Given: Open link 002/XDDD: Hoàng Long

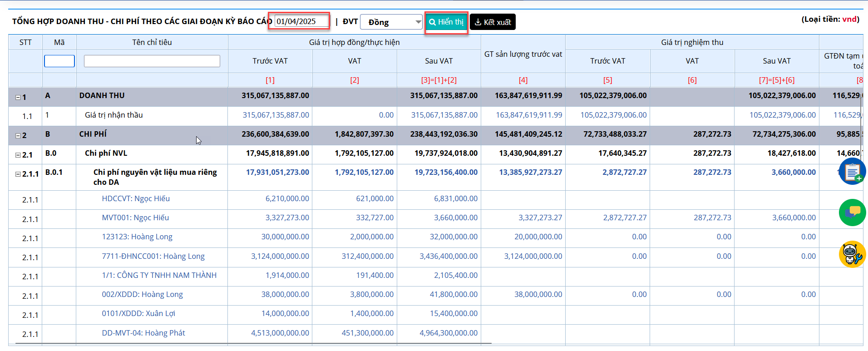Looking at the screenshot, I should click(142, 294).
